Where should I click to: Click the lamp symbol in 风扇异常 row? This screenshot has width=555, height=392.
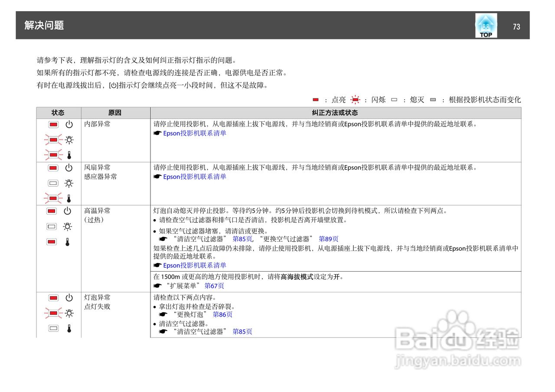(69, 183)
